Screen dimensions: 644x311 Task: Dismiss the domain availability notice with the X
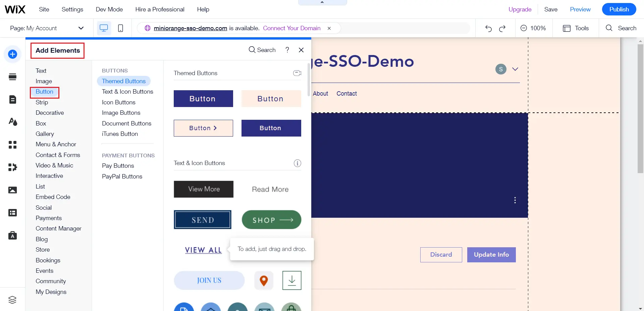coord(329,28)
